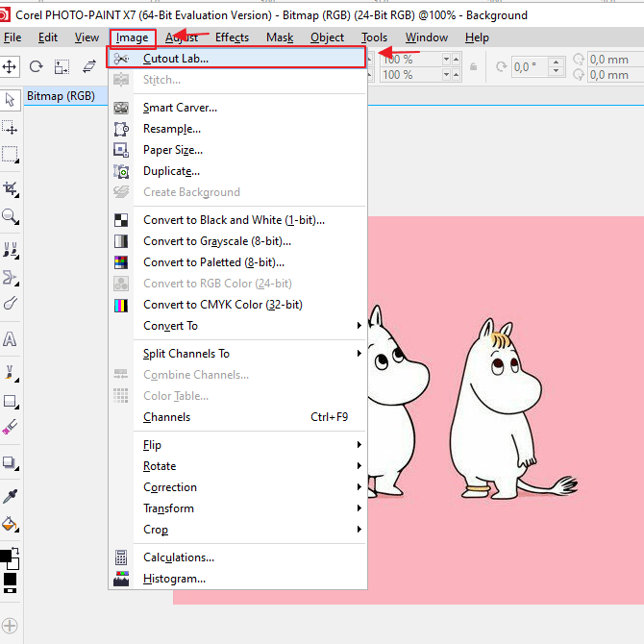
Task: Click the Calculations calculator icon
Action: pyautogui.click(x=121, y=558)
